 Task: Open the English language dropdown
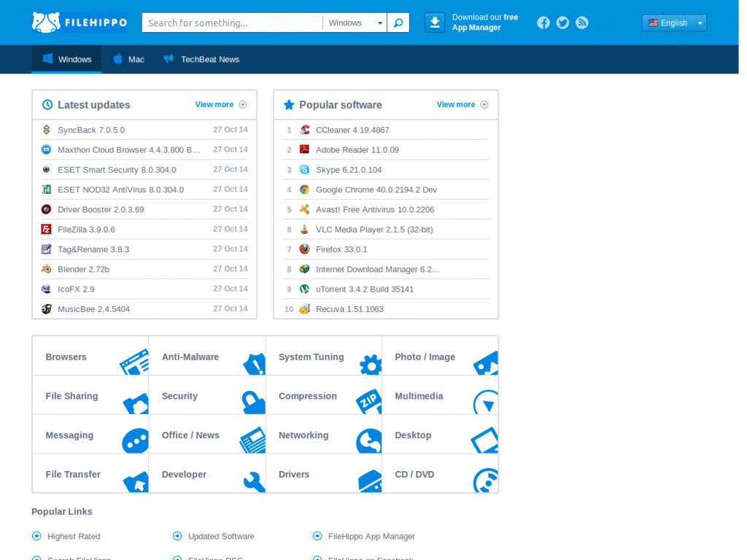pyautogui.click(x=673, y=23)
